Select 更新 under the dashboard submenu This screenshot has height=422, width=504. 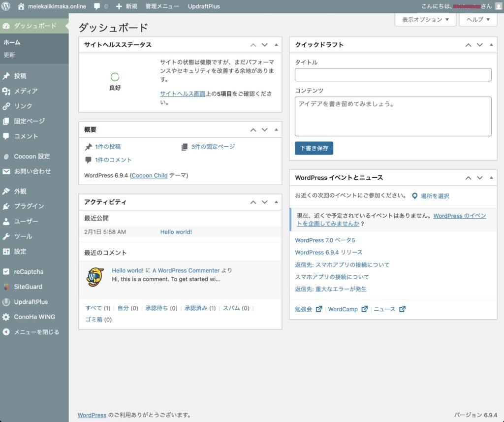(x=9, y=55)
